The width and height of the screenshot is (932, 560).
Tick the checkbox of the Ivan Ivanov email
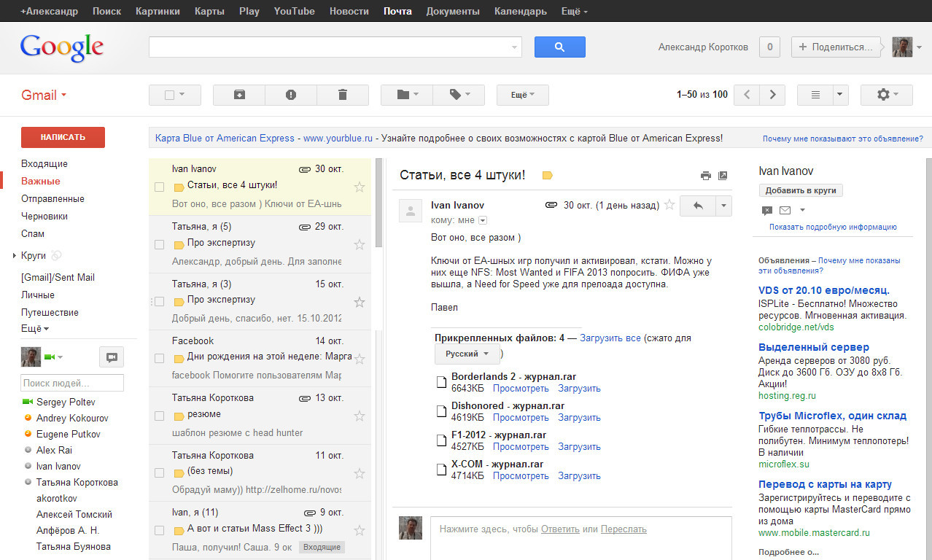pos(159,187)
